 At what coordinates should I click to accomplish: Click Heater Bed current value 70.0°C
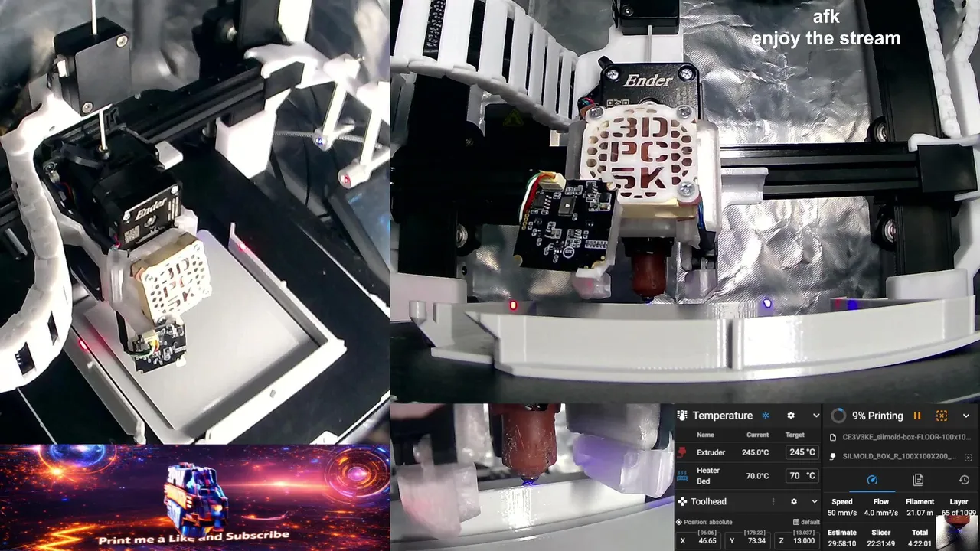click(x=757, y=475)
